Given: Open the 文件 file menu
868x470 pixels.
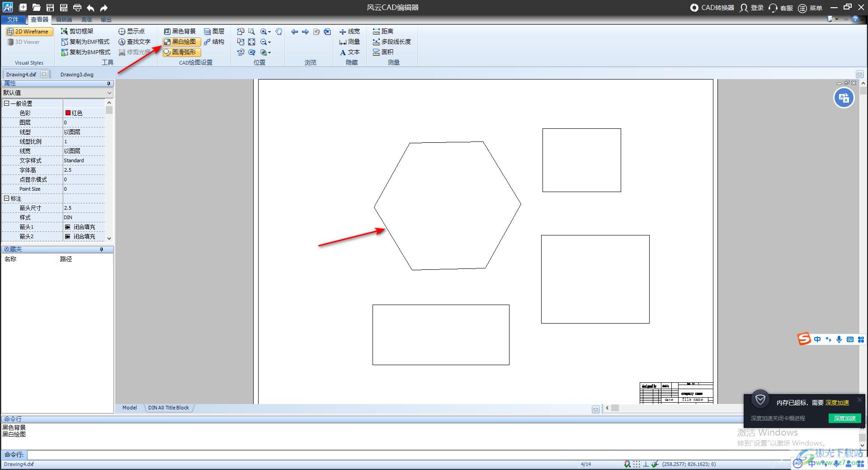Looking at the screenshot, I should (13, 19).
